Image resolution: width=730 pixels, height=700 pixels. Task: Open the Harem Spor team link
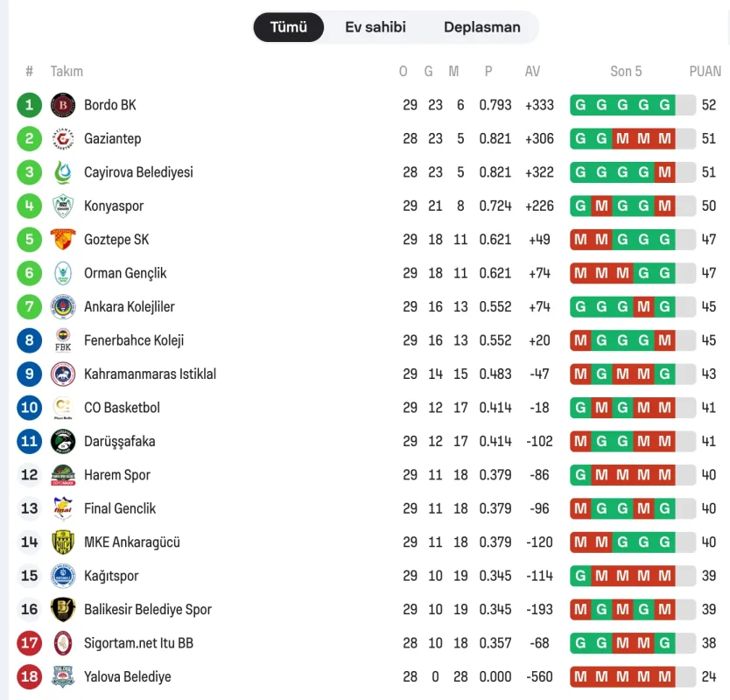(117, 475)
